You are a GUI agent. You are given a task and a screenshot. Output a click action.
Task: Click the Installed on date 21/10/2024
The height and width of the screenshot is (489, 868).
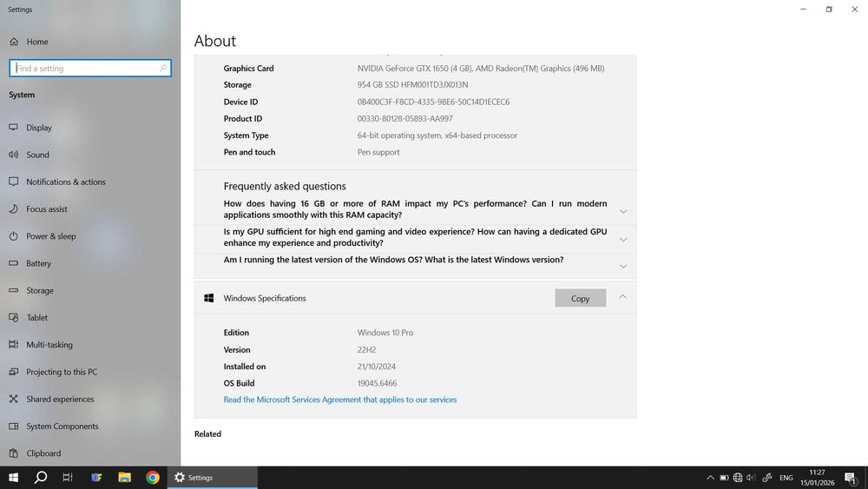pyautogui.click(x=377, y=367)
